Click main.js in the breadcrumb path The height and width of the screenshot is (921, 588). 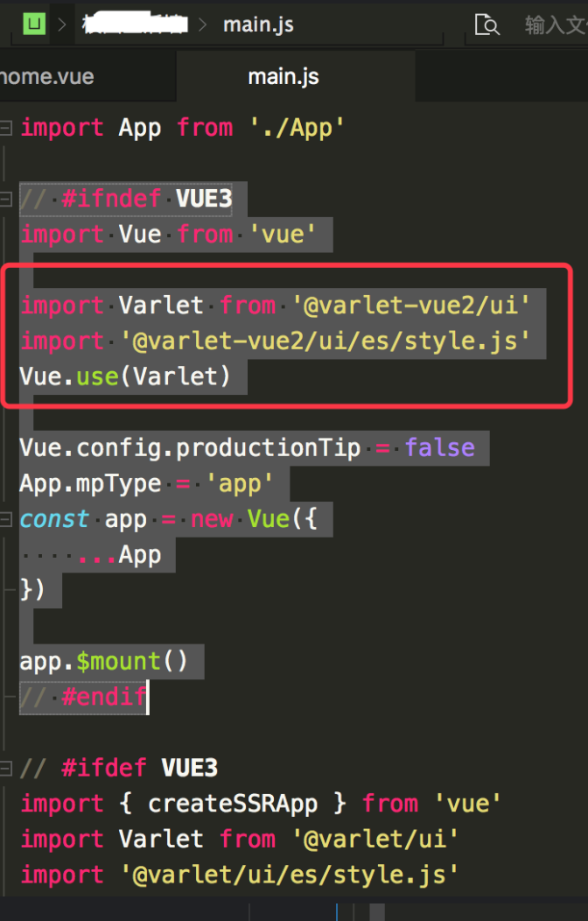258,25
